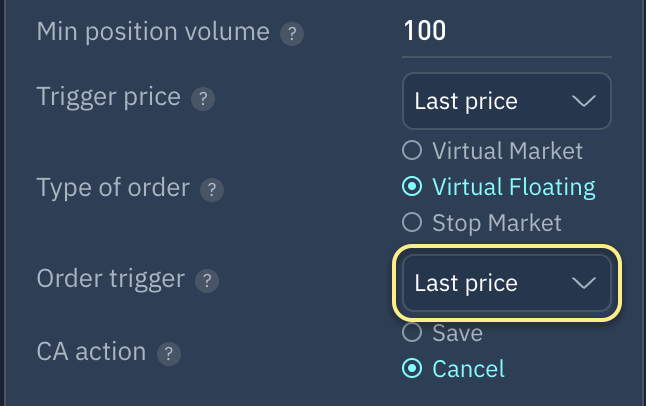Select the Virtual Floating order type
The height and width of the screenshot is (406, 646).
coord(411,187)
